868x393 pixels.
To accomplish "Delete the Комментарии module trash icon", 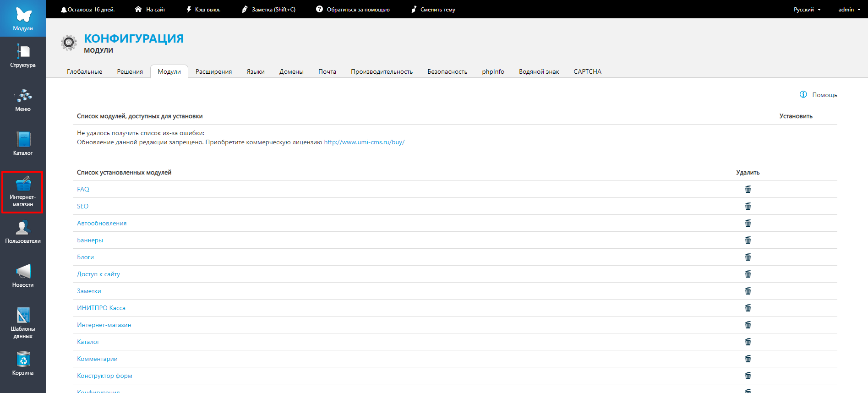I will [748, 359].
